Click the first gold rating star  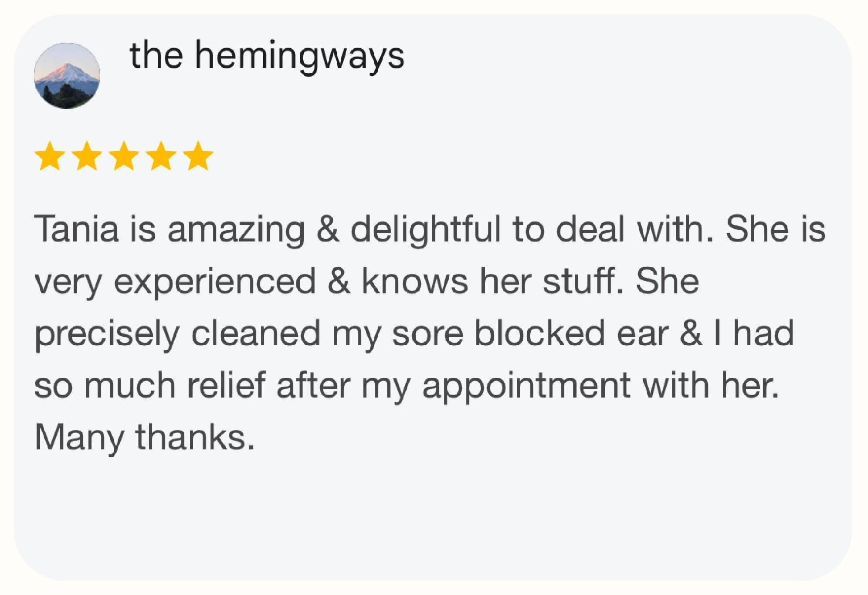50,156
